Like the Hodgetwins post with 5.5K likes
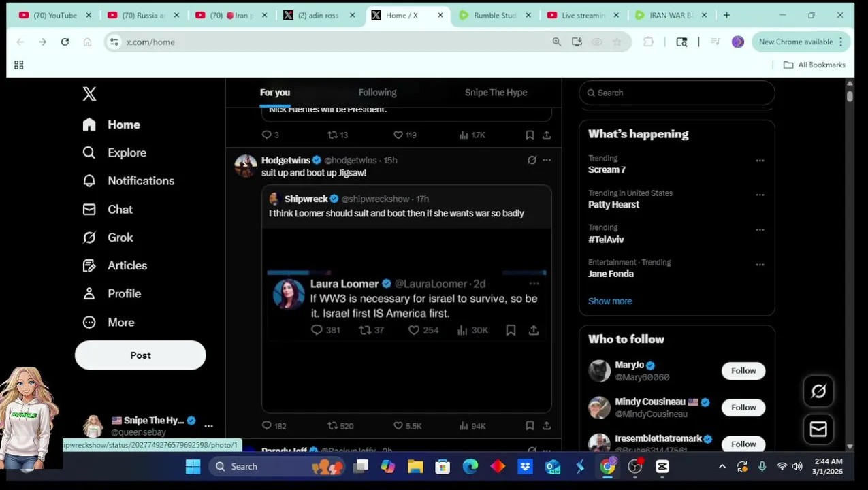 click(408, 426)
